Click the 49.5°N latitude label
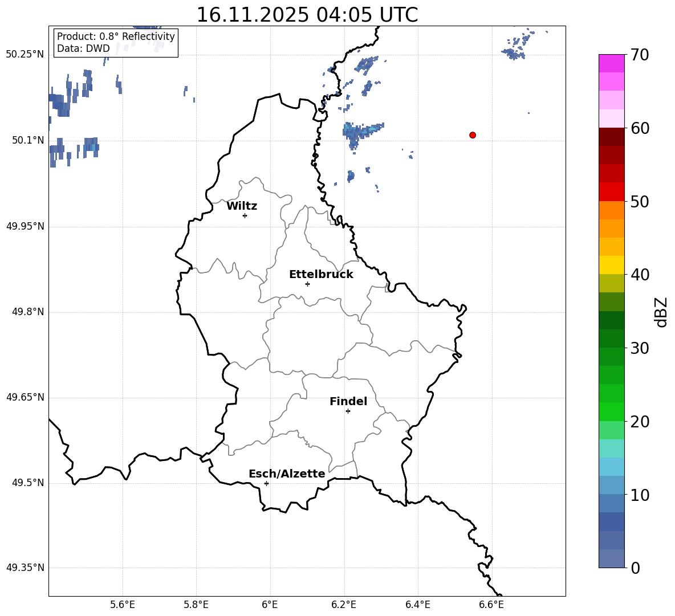675x616 pixels. (28, 483)
